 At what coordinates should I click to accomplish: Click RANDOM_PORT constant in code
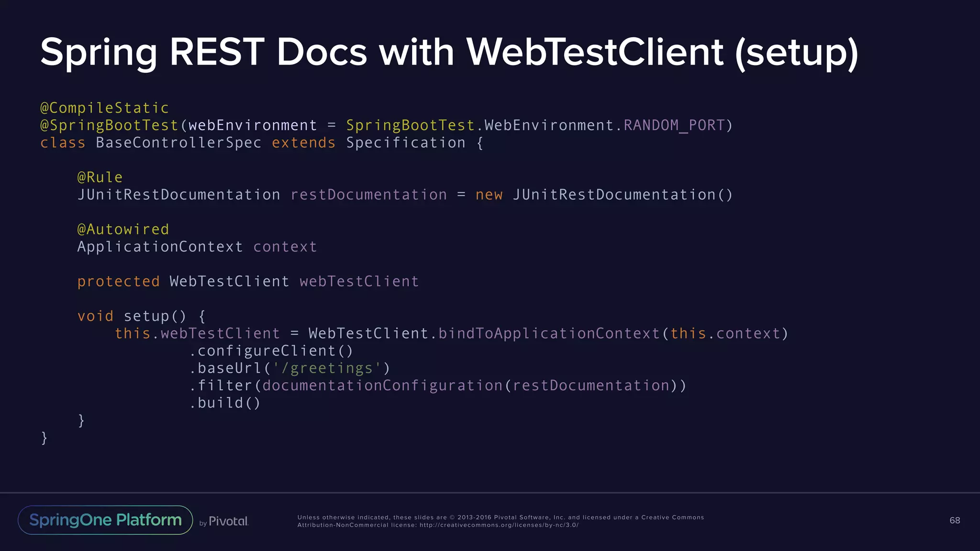pyautogui.click(x=674, y=125)
